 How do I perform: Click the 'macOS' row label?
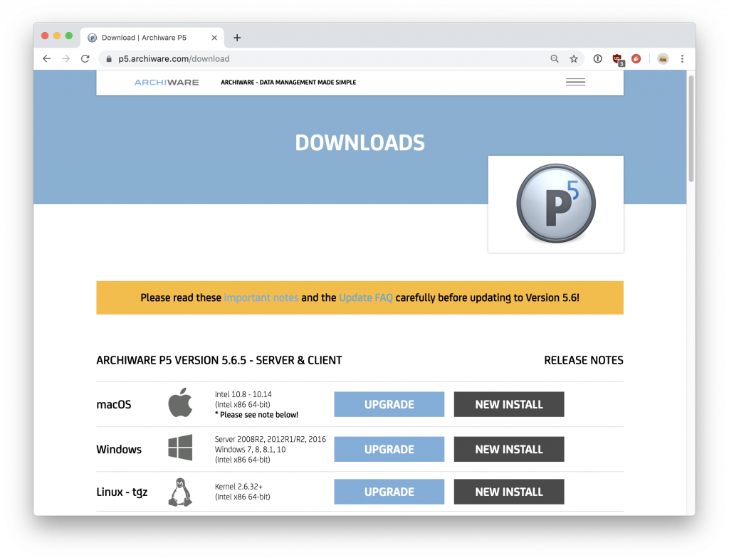tap(114, 404)
